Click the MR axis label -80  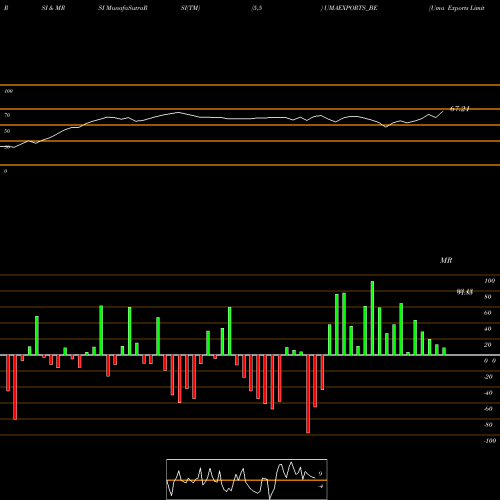[x=488, y=425]
